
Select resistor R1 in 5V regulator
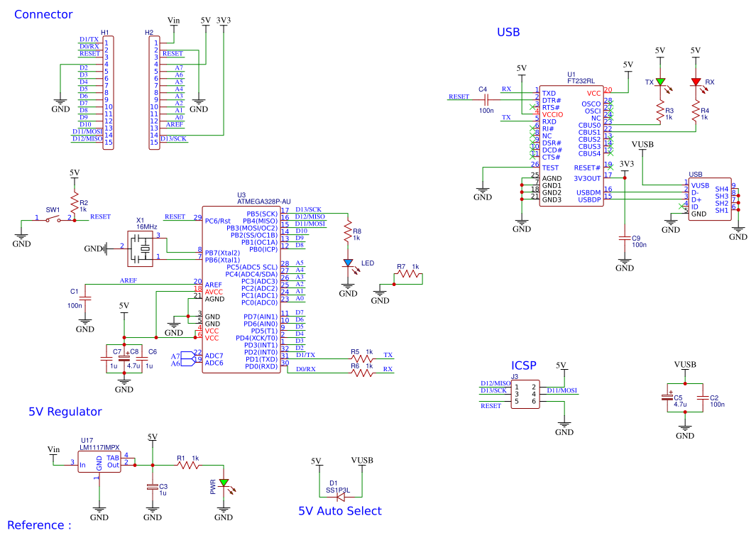tap(188, 465)
